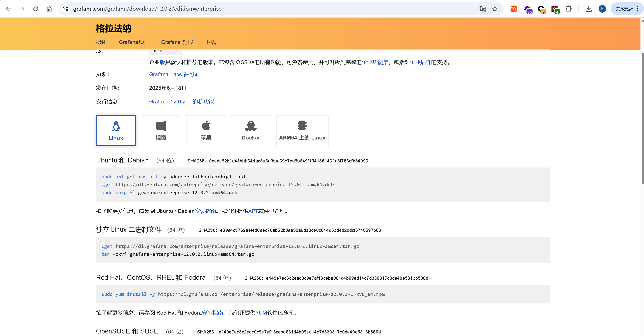This screenshot has width=644, height=336.
Task: Open the Ubuntu / Debian 安装指南 link
Action: pos(205,211)
